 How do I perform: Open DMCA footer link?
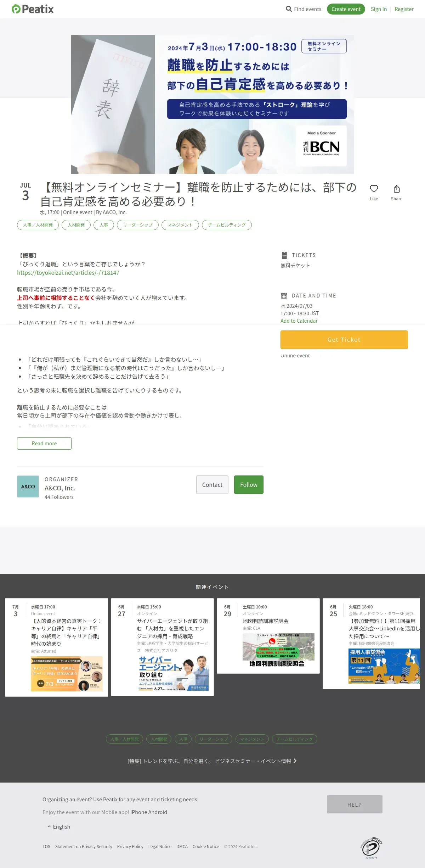click(182, 846)
